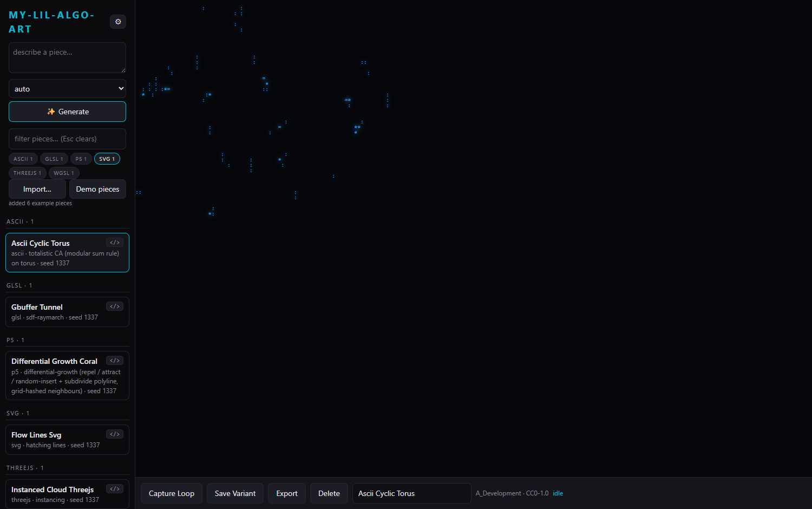Image resolution: width=812 pixels, height=509 pixels.
Task: Click the Import... button
Action: (x=37, y=189)
